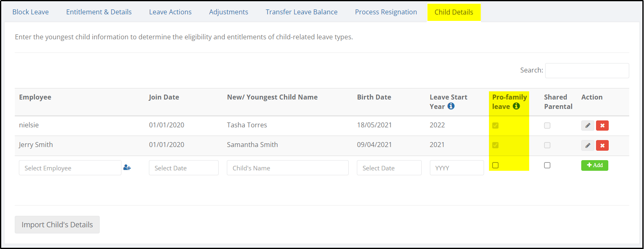This screenshot has height=249, width=644.
Task: Click the edit pencil icon for nielsie
Action: point(587,125)
